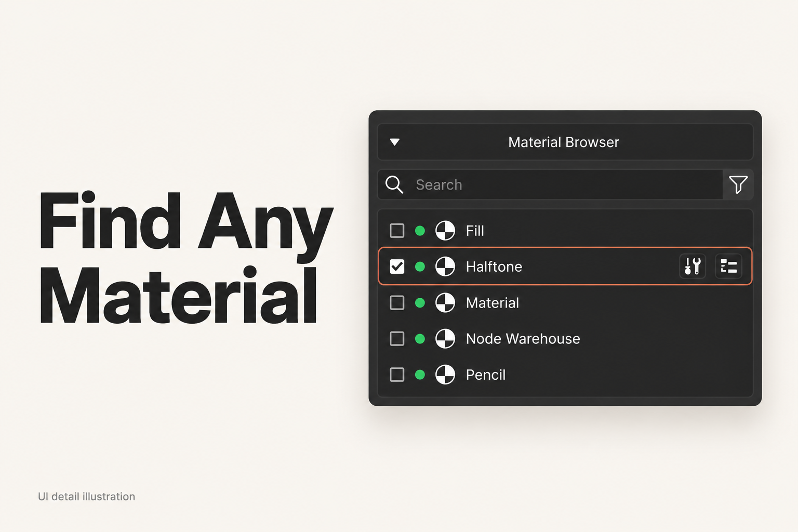Check the Fill material checkbox
The height and width of the screenshot is (532, 798).
point(397,231)
